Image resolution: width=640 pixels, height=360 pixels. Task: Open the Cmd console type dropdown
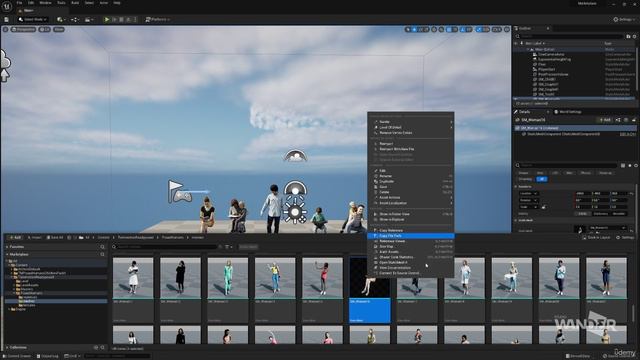click(x=72, y=356)
